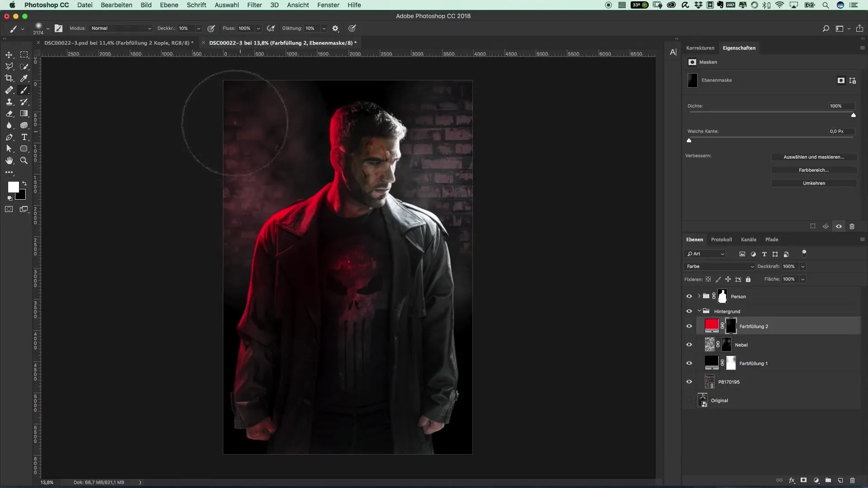Open the Modus blend mode dropdown
The width and height of the screenshot is (868, 488).
[121, 28]
